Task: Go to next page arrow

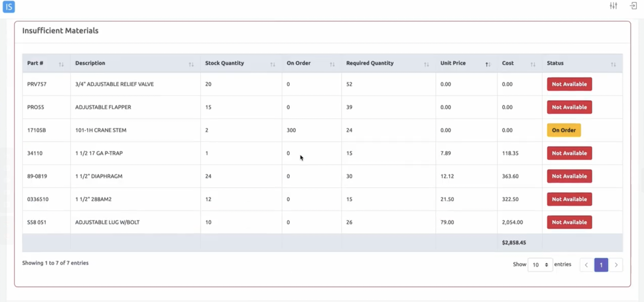Action: click(616, 265)
